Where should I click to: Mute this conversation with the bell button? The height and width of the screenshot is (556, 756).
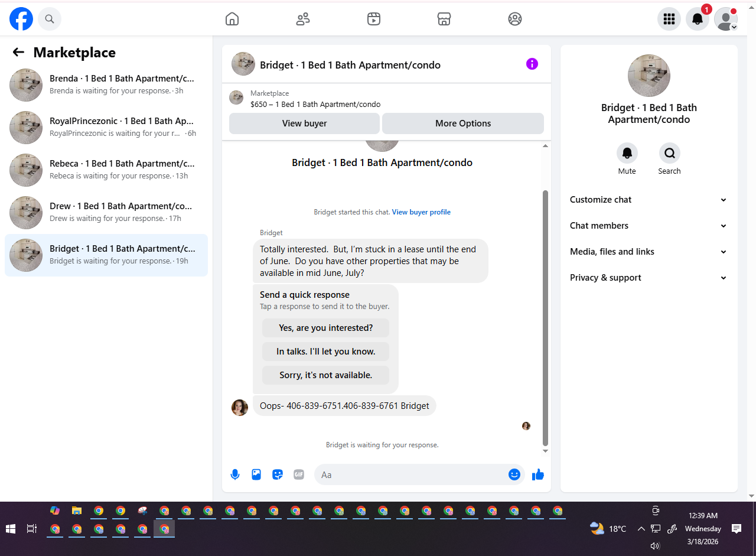(x=627, y=154)
